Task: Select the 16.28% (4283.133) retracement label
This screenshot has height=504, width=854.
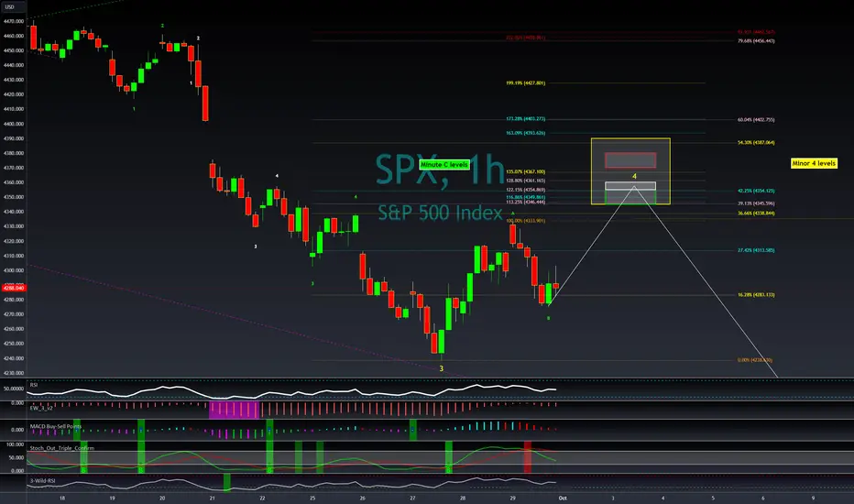Action: [x=756, y=294]
